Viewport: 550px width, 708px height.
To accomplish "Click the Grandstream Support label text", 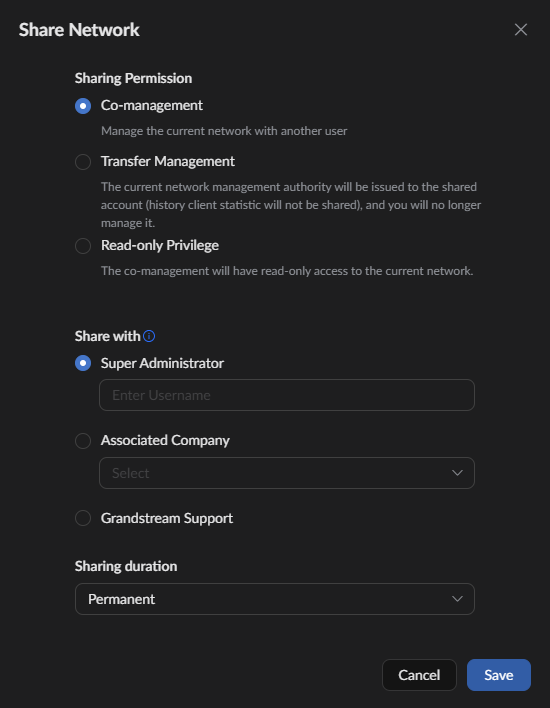I will point(167,518).
